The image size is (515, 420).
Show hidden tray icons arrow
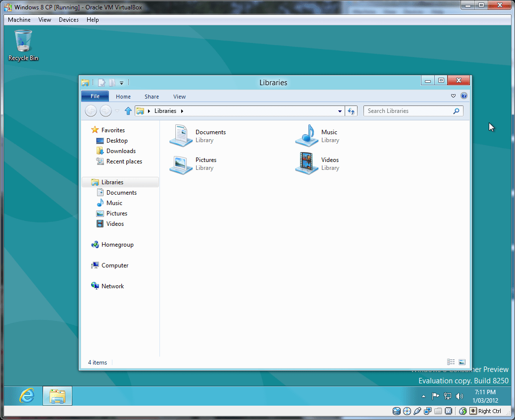click(x=424, y=396)
